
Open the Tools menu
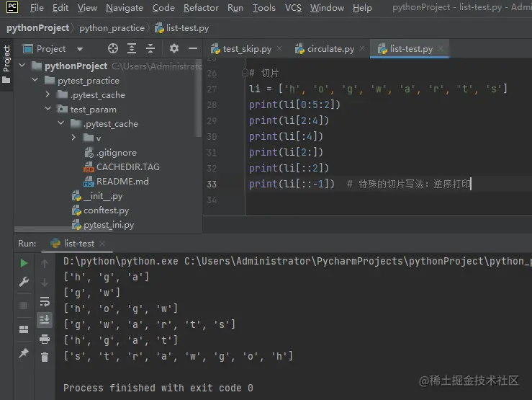pos(264,7)
